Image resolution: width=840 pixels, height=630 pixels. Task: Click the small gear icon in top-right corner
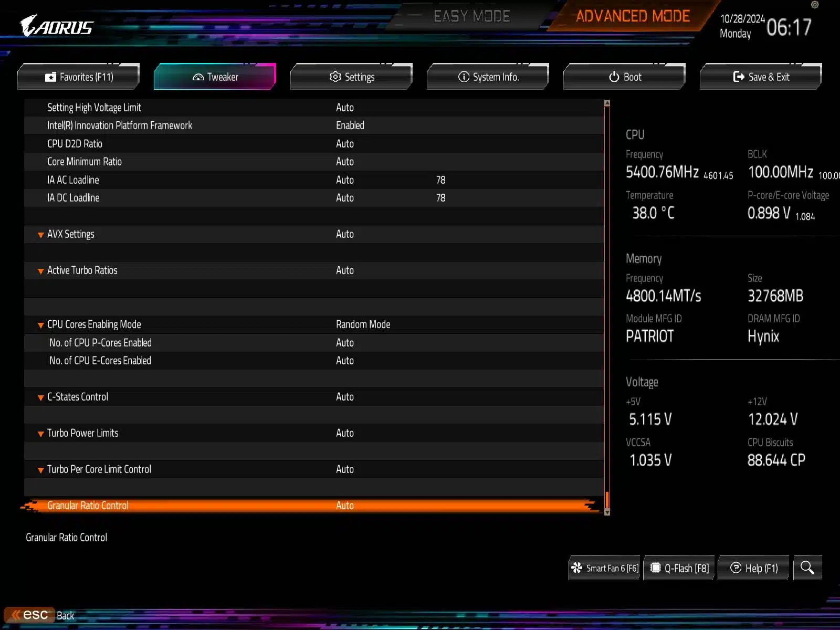[815, 5]
